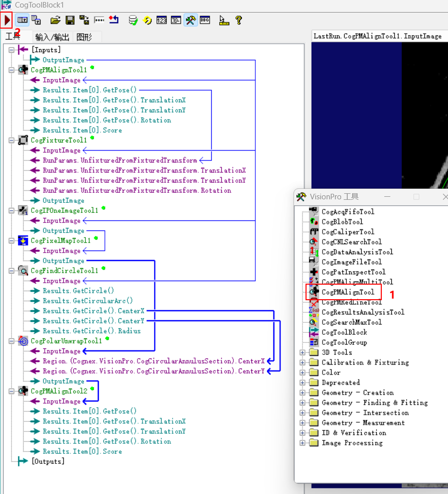This screenshot has height=494, width=448.
Task: Select Results.GetCircularArc() terminal
Action: click(x=88, y=301)
